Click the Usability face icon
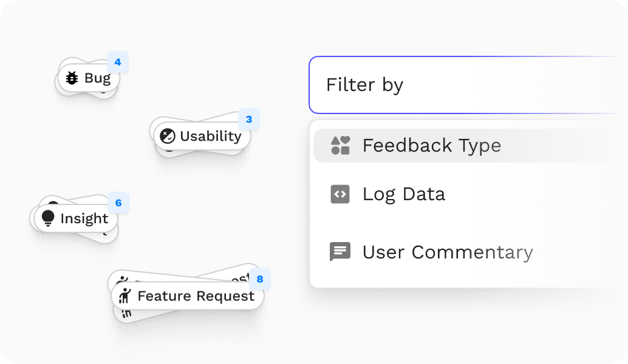 tap(168, 136)
